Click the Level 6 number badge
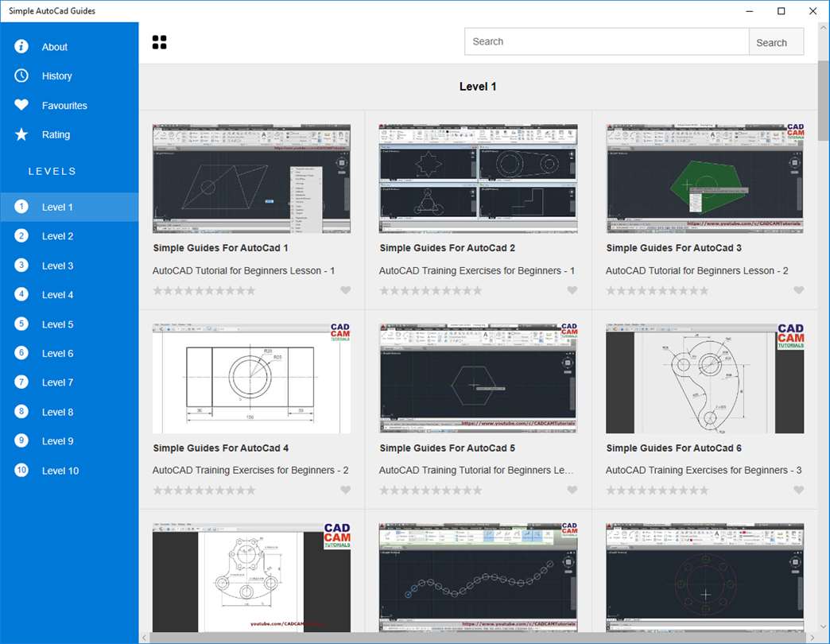Image resolution: width=830 pixels, height=644 pixels. pyautogui.click(x=21, y=353)
